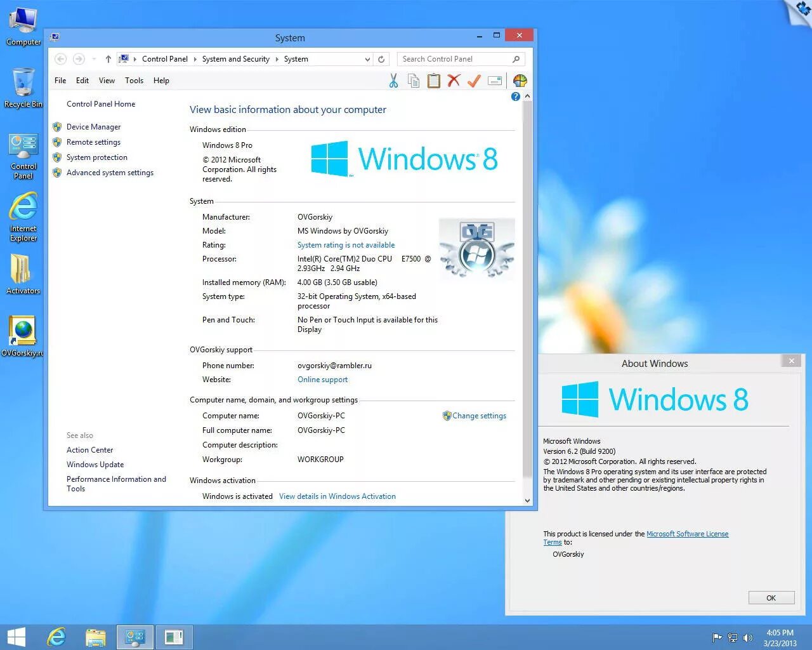Screen dimensions: 812x650
Task: Click OK in About Windows dialog
Action: 771,598
